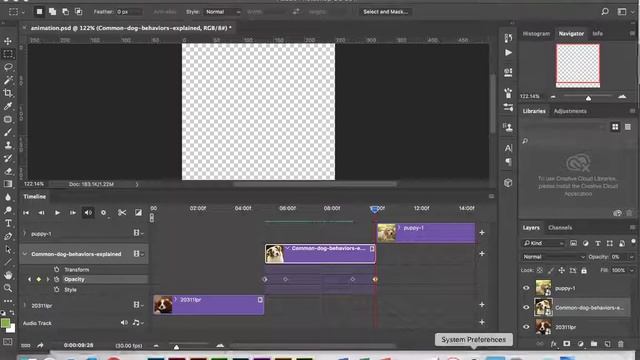Toggle lock all padlock in Layers

pos(584,270)
